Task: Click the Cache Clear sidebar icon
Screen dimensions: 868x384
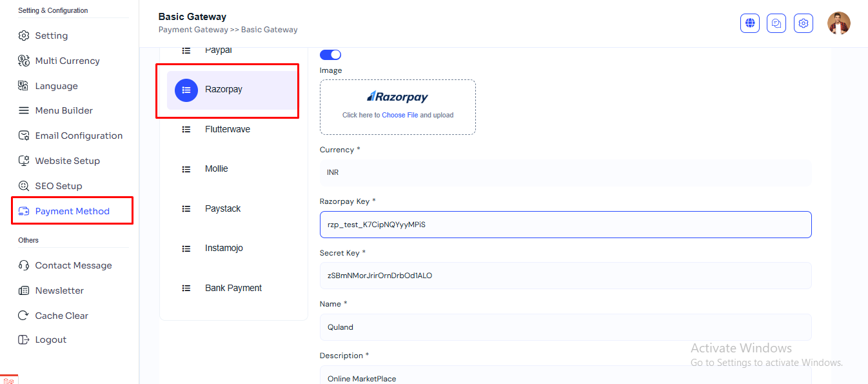Action: [24, 316]
